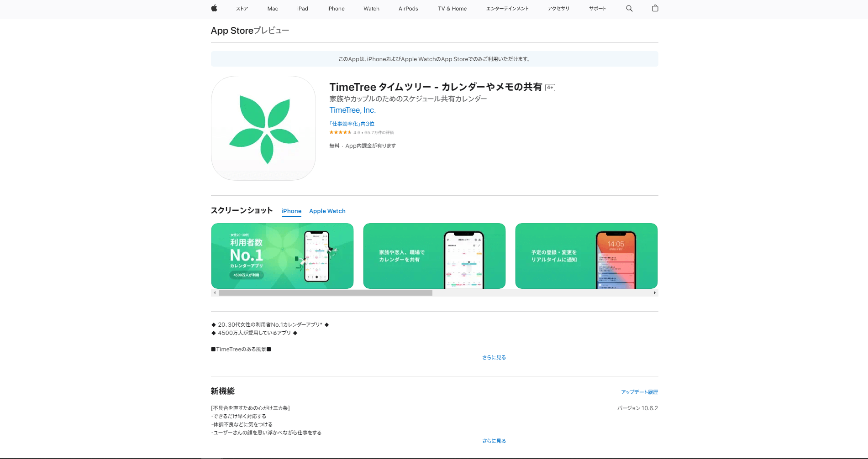The width and height of the screenshot is (868, 459).
Task: Click the 予定の登録・変更を screenshot thumbnail
Action: pos(586,256)
